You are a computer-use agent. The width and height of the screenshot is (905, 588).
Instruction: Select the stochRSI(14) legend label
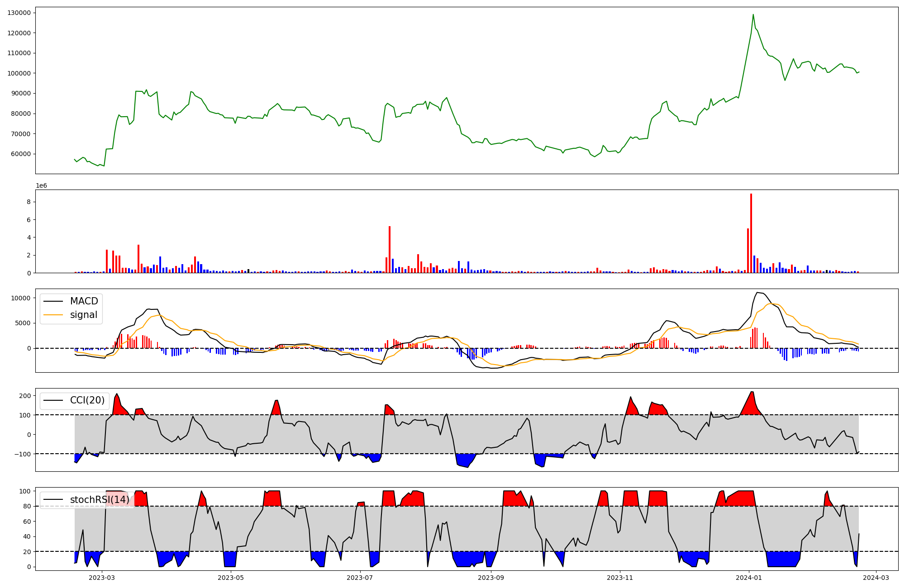pyautogui.click(x=100, y=500)
